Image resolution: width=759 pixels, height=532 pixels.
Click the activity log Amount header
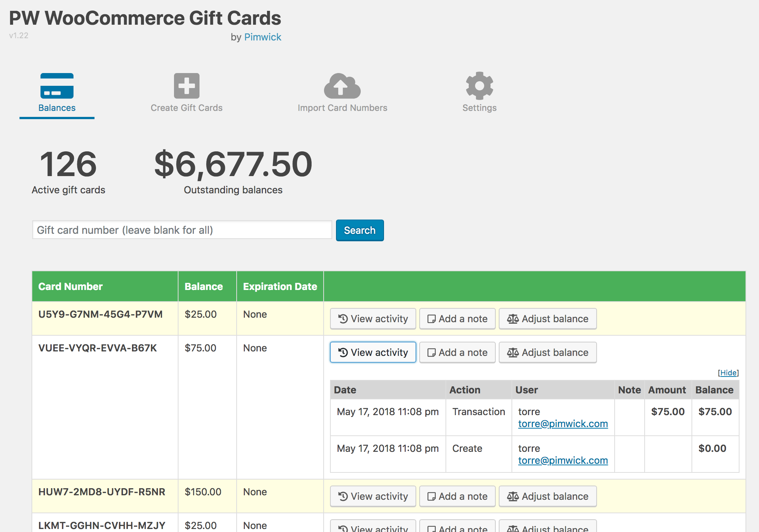point(667,390)
